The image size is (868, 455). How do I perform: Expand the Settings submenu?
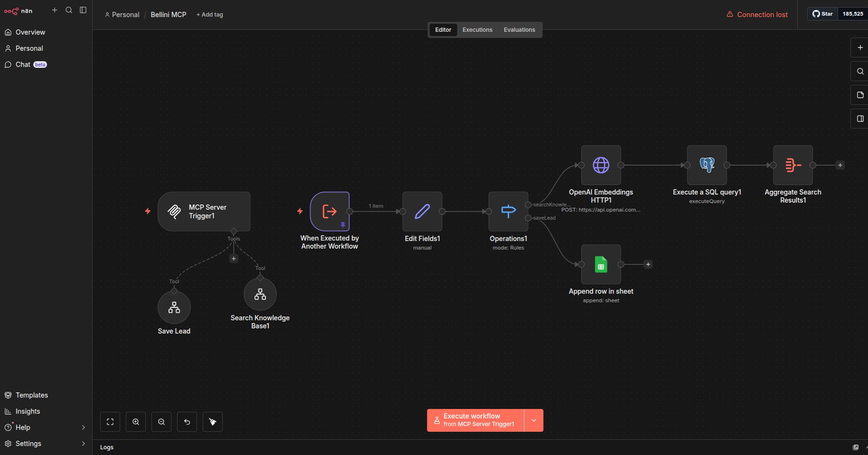(x=84, y=444)
